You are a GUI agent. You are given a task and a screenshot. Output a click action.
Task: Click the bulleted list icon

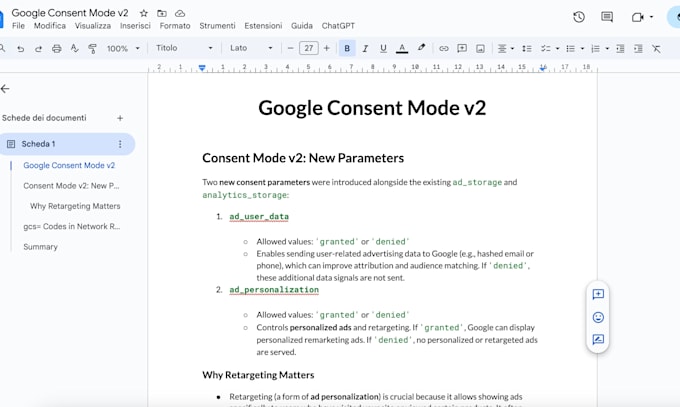(570, 49)
